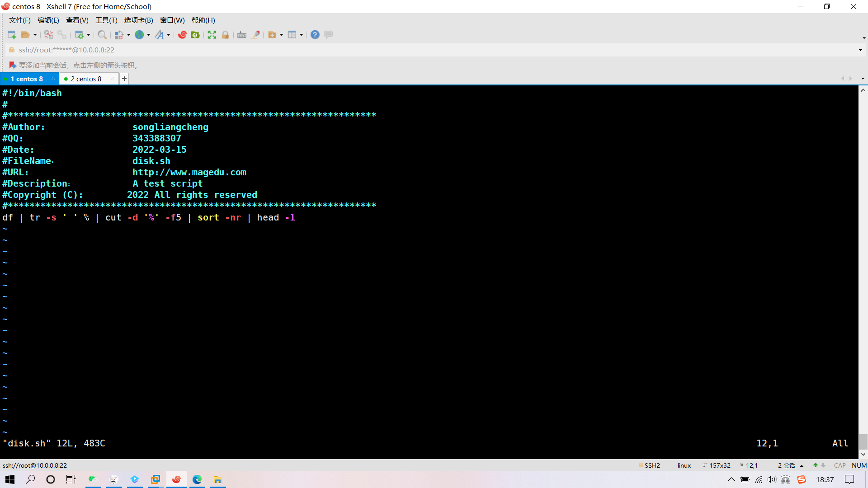
Task: Click the plus button to add tab
Action: pyautogui.click(x=124, y=79)
